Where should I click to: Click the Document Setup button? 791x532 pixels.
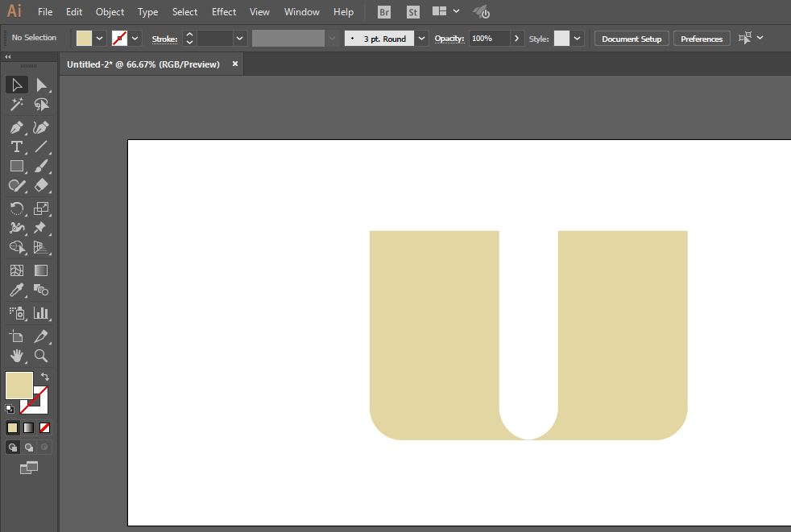[x=632, y=39]
